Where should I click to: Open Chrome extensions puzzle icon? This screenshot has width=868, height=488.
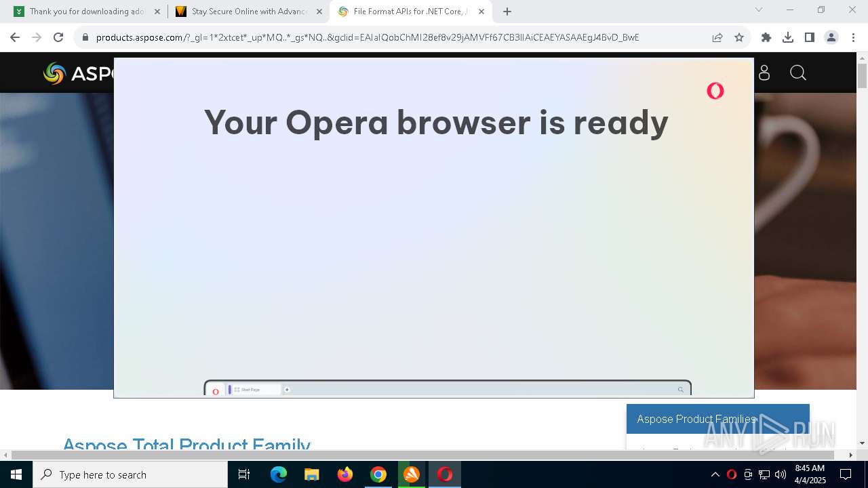click(x=766, y=37)
